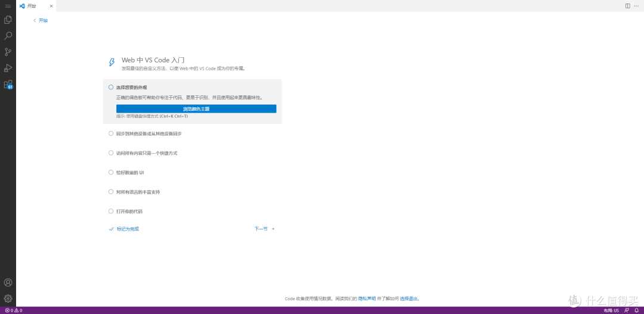Open the 隐私声明 privacy statement link
Screen dimensions: 644x314
367,299
